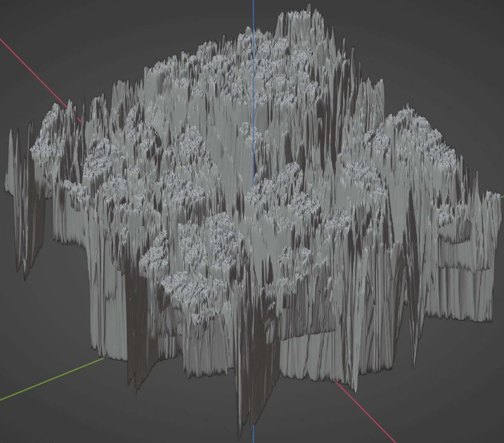The image size is (504, 443).
Task: Click empty background in the top-left corner
Action: (24, 16)
